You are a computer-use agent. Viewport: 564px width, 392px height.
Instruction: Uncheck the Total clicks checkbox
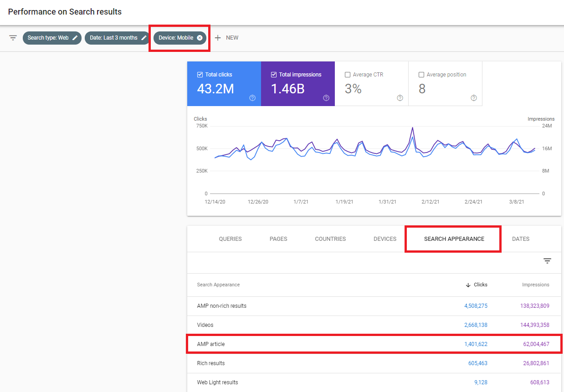[x=200, y=74]
